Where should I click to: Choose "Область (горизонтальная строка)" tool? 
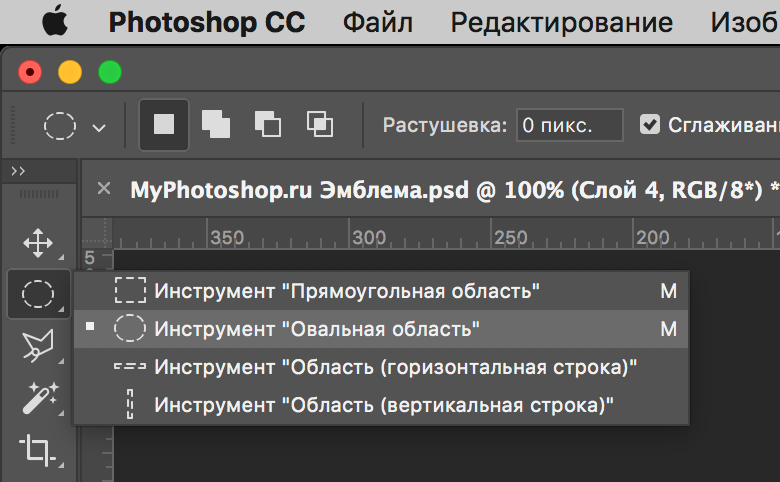pos(396,366)
